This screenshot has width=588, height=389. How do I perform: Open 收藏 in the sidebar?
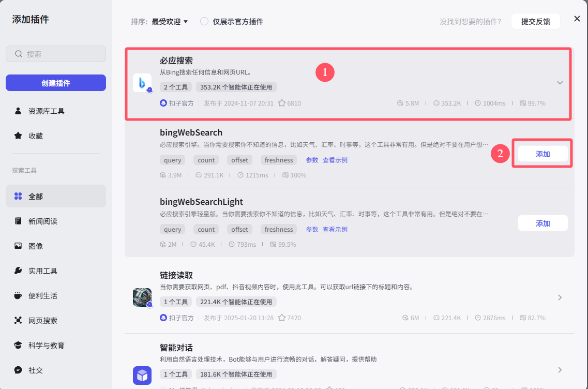pyautogui.click(x=56, y=136)
